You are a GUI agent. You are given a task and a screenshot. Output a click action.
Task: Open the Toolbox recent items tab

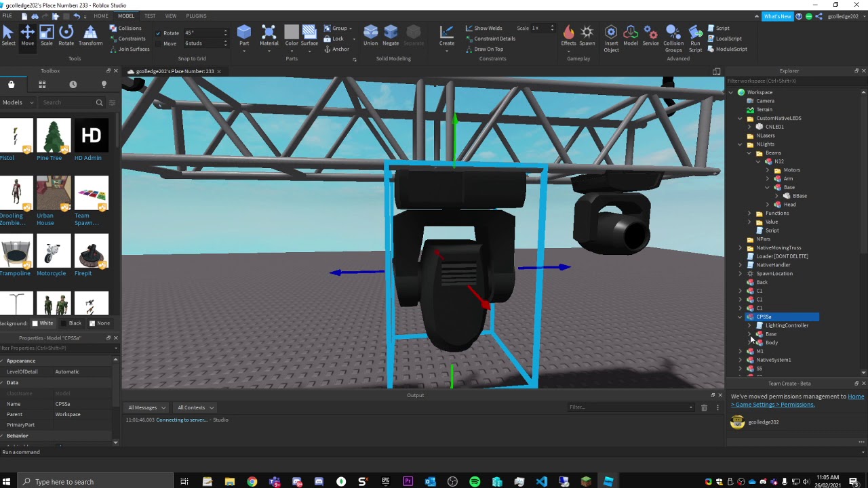click(x=73, y=85)
